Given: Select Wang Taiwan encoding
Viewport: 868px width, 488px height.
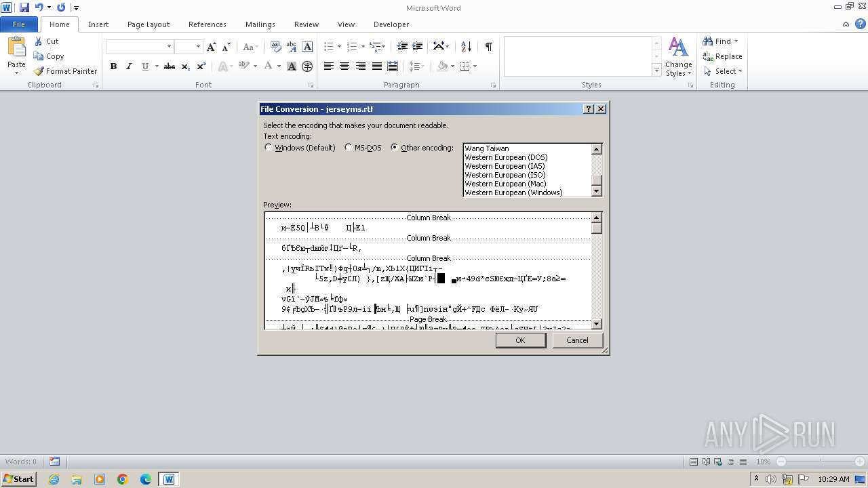Looking at the screenshot, I should point(527,148).
